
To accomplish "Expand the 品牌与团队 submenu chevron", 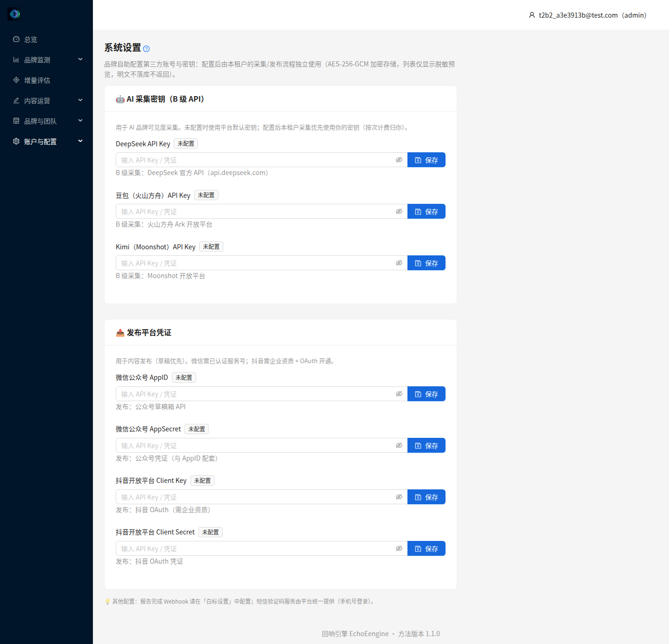I will click(x=80, y=121).
